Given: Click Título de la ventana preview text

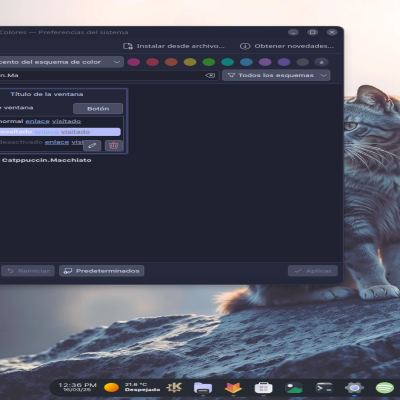Looking at the screenshot, I should [47, 94].
